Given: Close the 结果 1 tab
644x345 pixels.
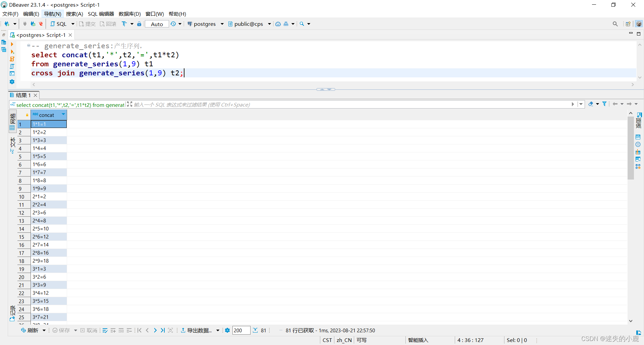Looking at the screenshot, I should pos(36,95).
